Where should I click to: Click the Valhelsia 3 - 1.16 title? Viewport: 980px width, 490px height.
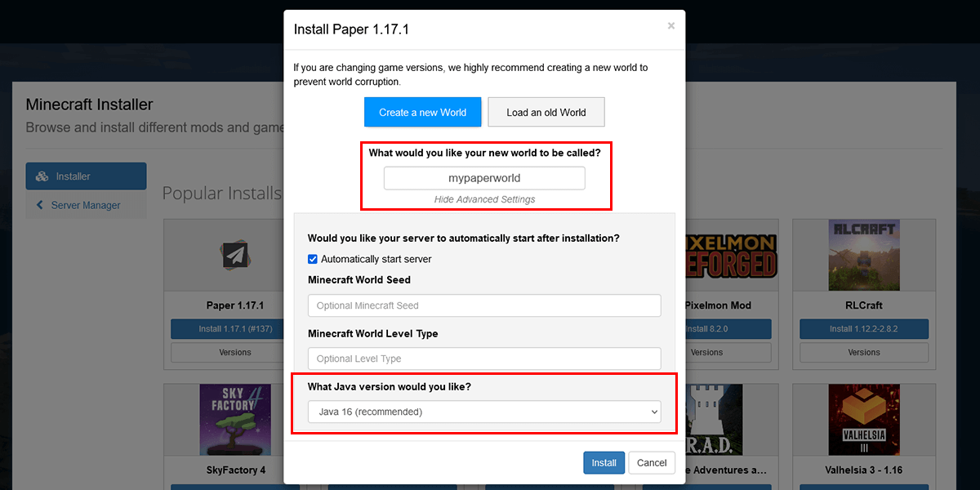click(864, 470)
